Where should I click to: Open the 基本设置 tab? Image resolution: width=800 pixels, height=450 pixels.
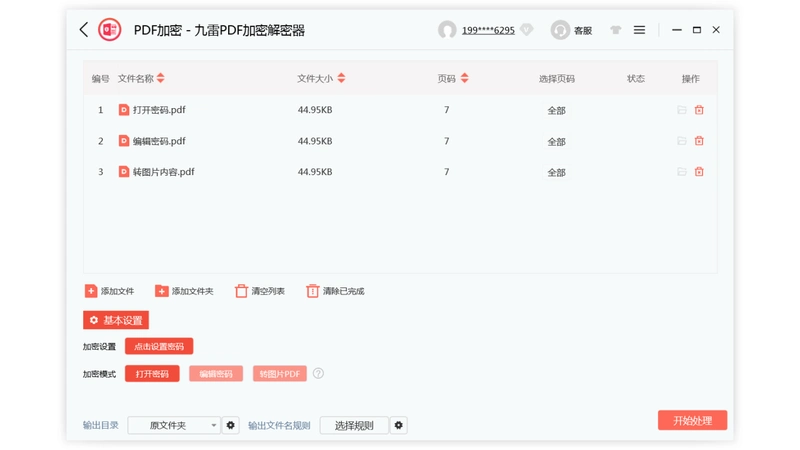116,320
